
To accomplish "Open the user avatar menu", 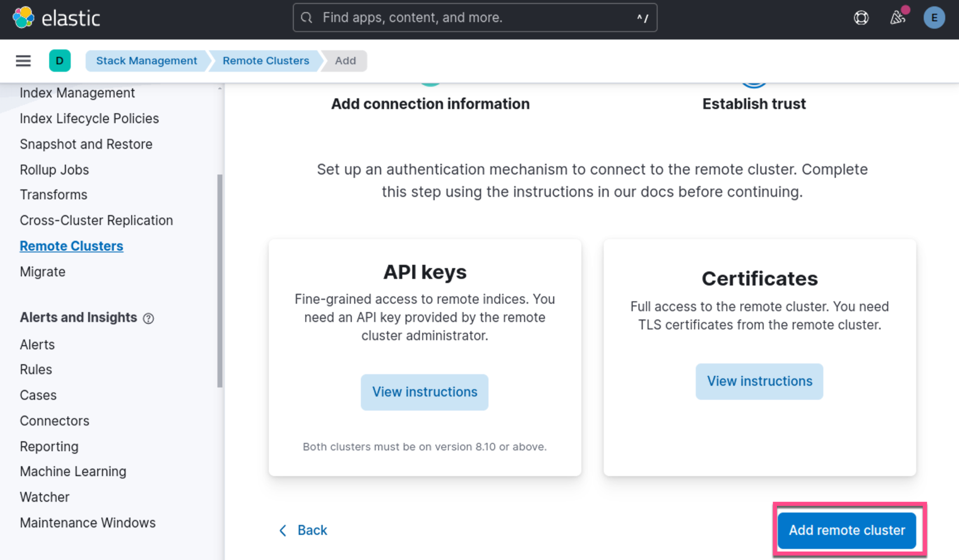I will (x=934, y=18).
